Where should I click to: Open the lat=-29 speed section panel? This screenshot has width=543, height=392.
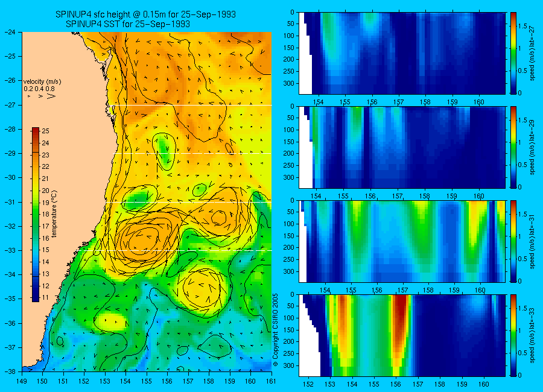click(402, 147)
